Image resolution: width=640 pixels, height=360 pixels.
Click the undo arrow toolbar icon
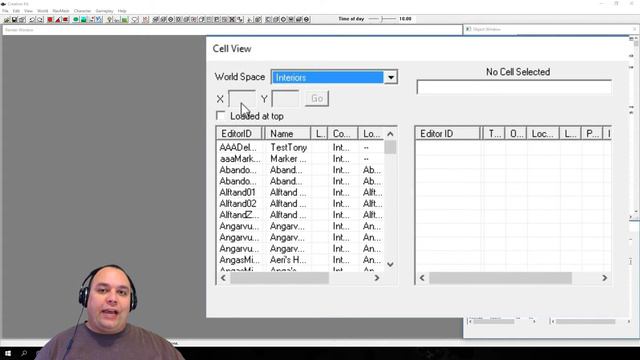32,19
